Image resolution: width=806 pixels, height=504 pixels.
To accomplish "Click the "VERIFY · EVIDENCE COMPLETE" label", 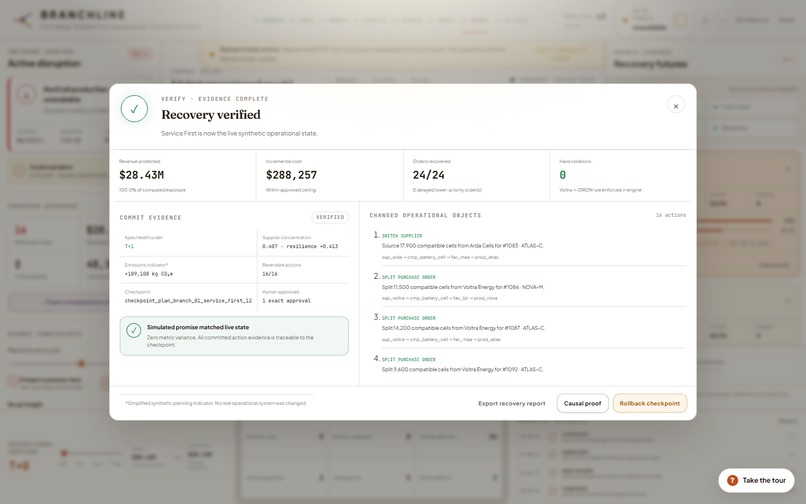I will click(x=215, y=99).
